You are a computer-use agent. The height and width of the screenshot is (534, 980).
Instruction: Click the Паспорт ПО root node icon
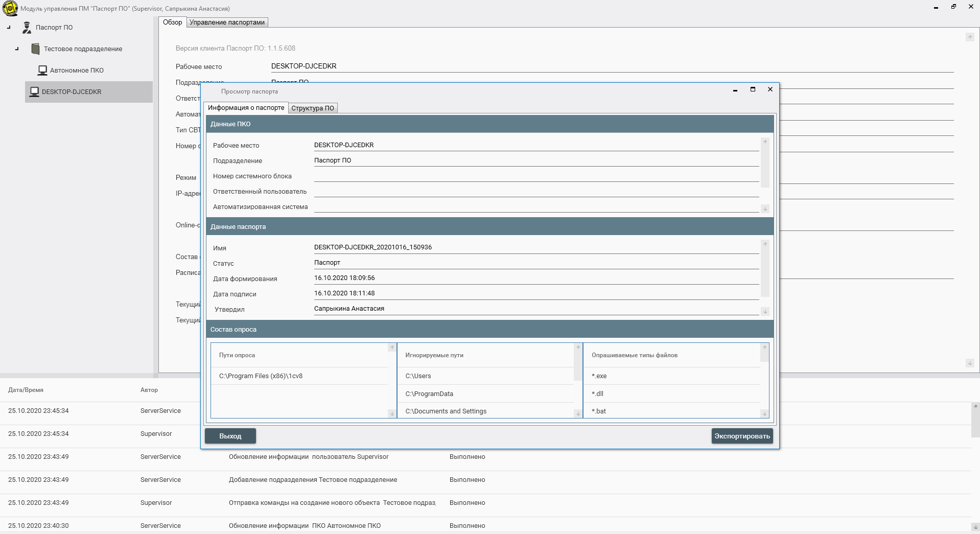coord(27,28)
